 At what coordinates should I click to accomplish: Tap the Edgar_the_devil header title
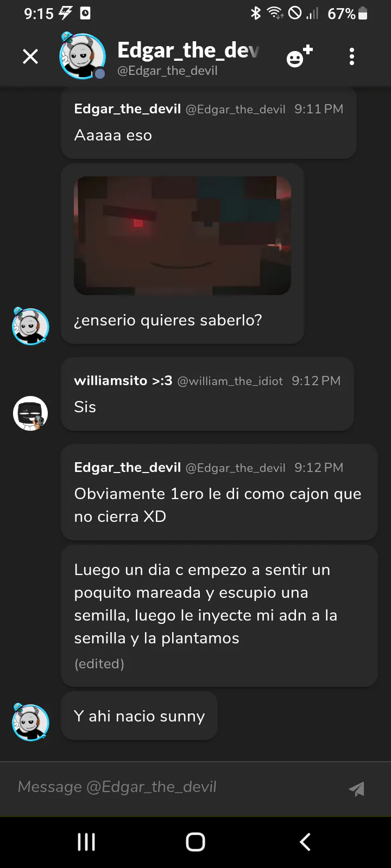[188, 50]
